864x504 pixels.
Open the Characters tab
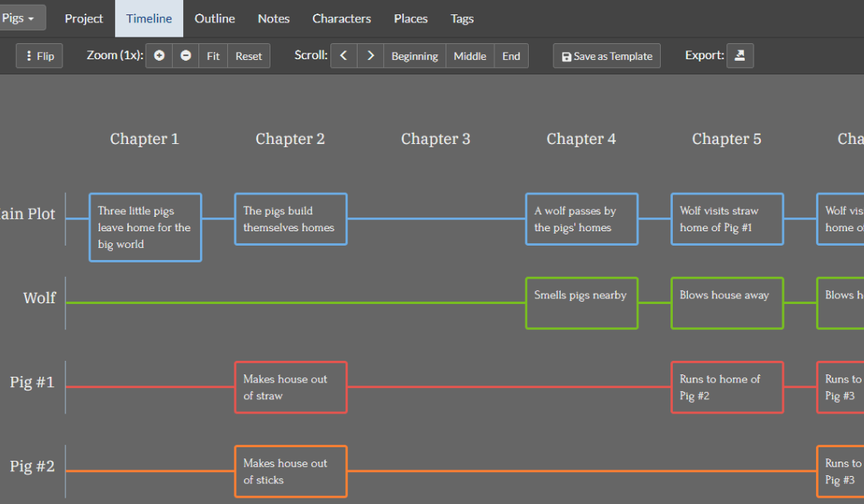pos(342,18)
